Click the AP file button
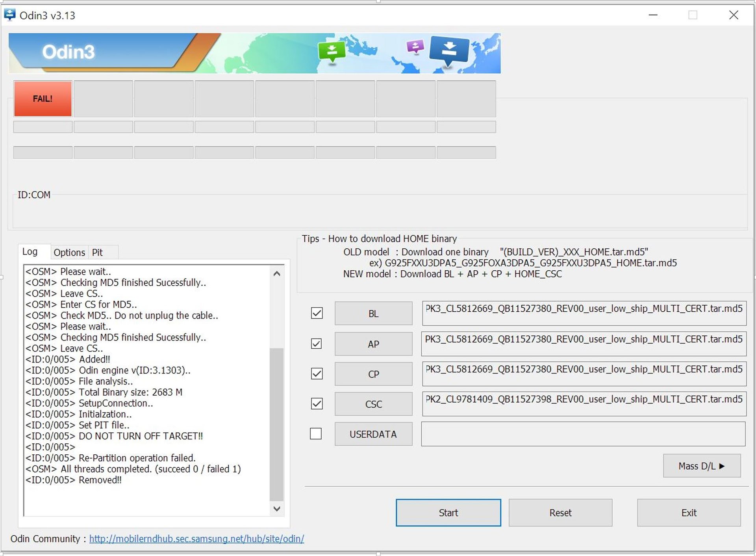This screenshot has height=556, width=756. 373,344
